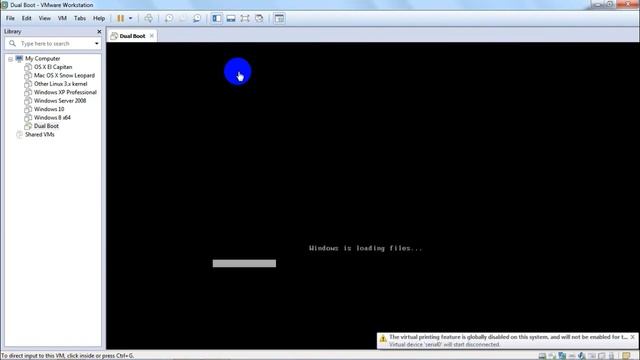Expand the library search options dropdown
This screenshot has width=640, height=360.
97,43
